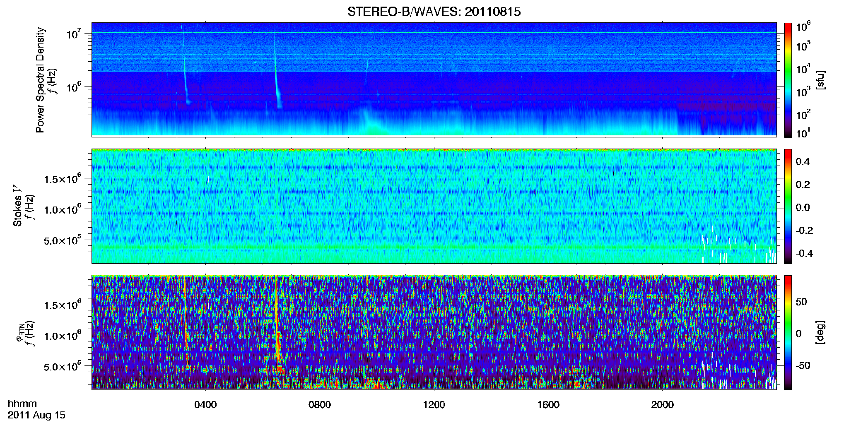Viewport: 868px width, 447px height.
Task: Click the 10^5 value on sfu color scale
Action: (x=803, y=46)
